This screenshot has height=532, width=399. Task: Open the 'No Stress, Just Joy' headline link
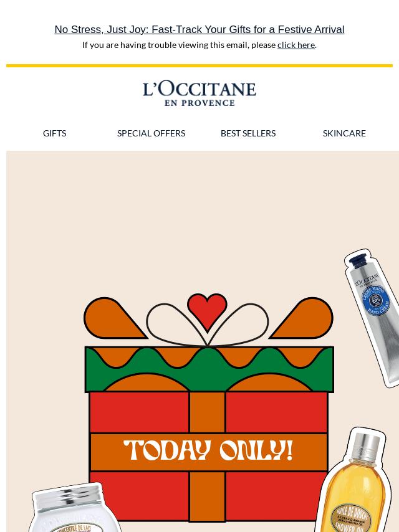pos(199,29)
